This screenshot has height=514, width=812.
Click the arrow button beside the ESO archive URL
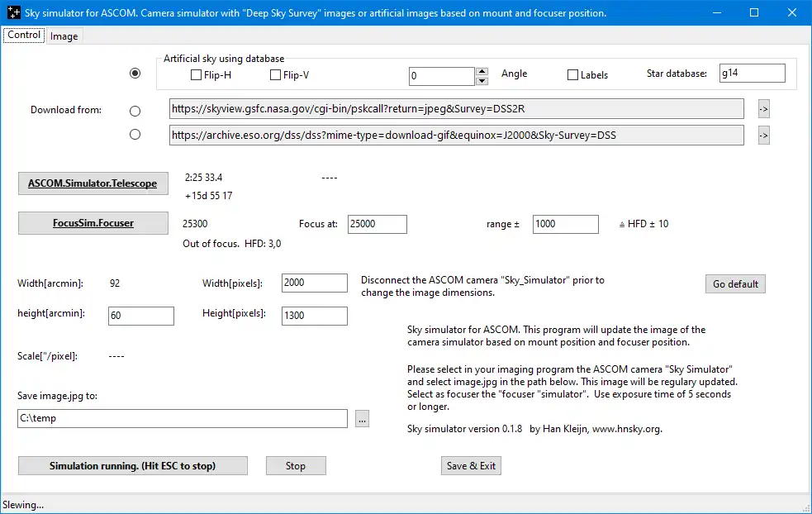(763, 136)
